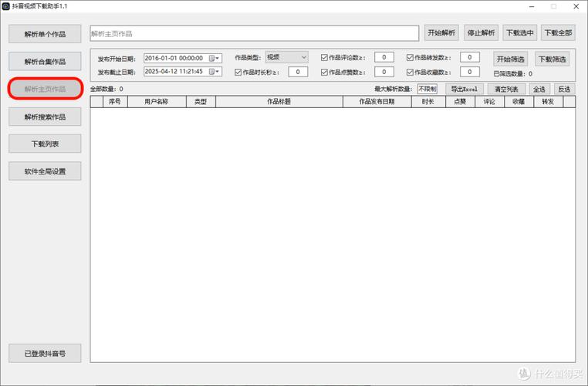
Task: Click 导出Excel button
Action: coord(465,89)
